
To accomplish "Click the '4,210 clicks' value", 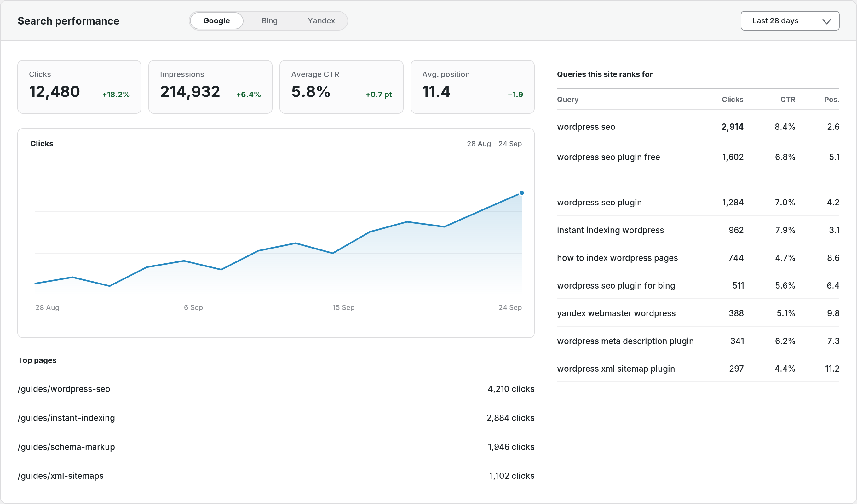I will 511,389.
